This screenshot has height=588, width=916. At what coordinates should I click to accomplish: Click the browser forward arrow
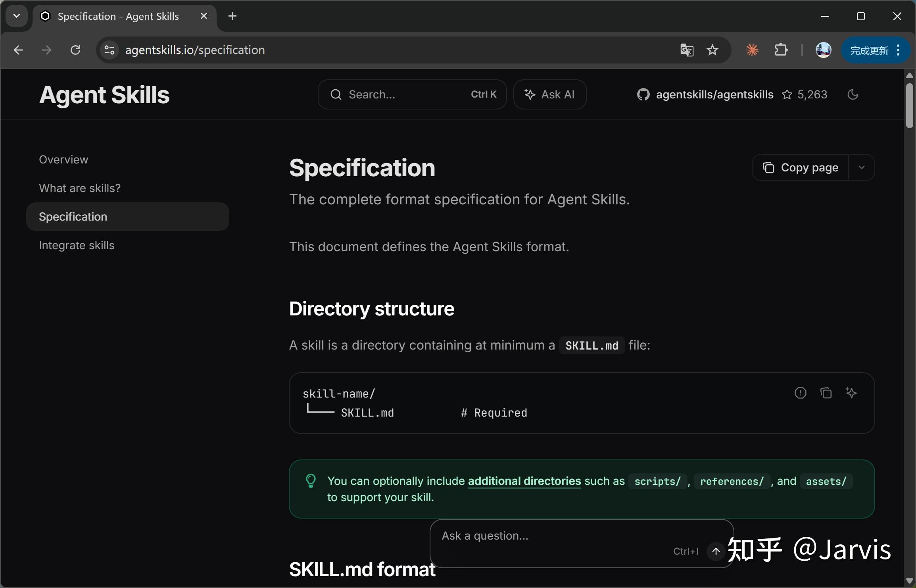click(x=47, y=50)
